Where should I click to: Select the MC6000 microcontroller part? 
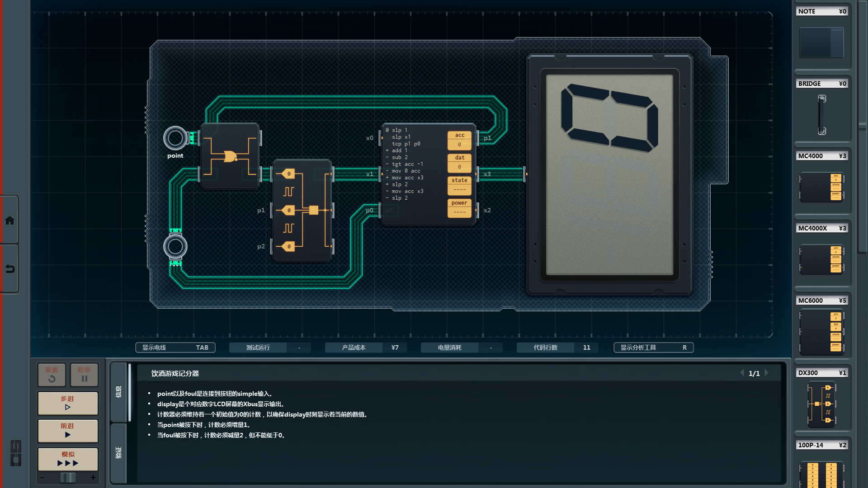(x=821, y=332)
